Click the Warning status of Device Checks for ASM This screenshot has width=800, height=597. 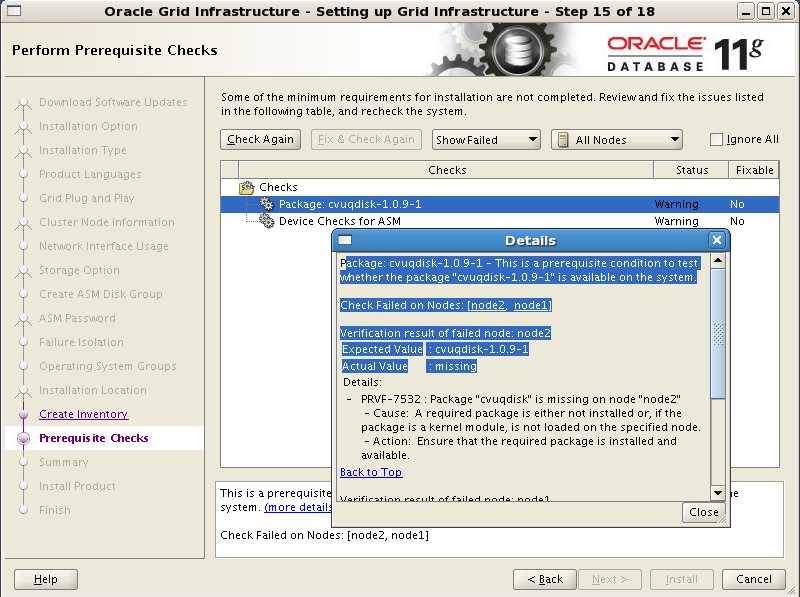677,221
